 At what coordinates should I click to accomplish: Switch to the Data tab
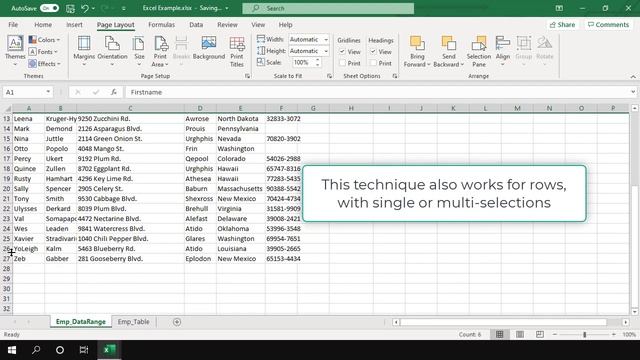click(196, 24)
